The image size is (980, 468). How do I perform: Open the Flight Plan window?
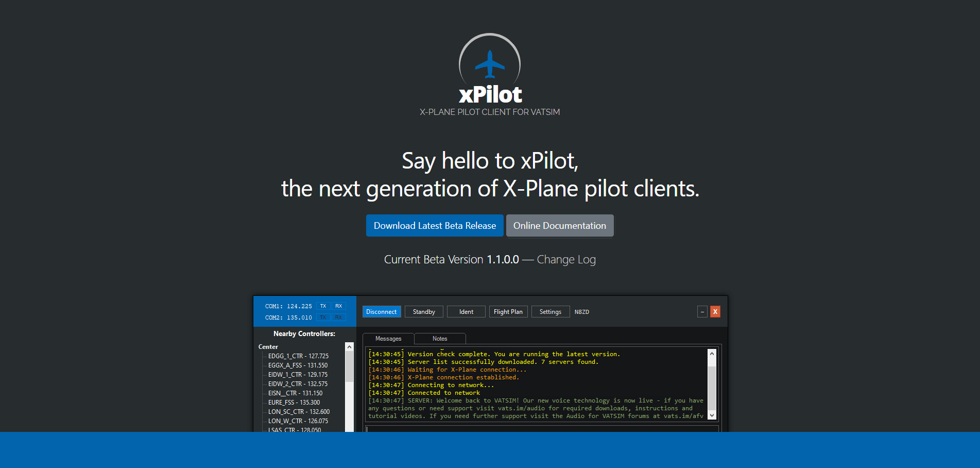(x=508, y=311)
